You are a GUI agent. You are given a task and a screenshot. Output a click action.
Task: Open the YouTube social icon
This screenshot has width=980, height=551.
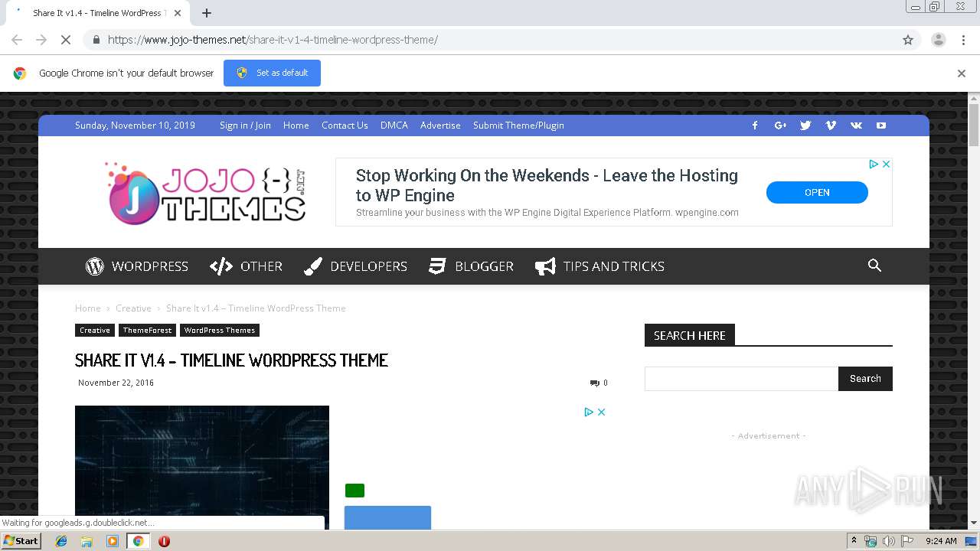tap(881, 126)
